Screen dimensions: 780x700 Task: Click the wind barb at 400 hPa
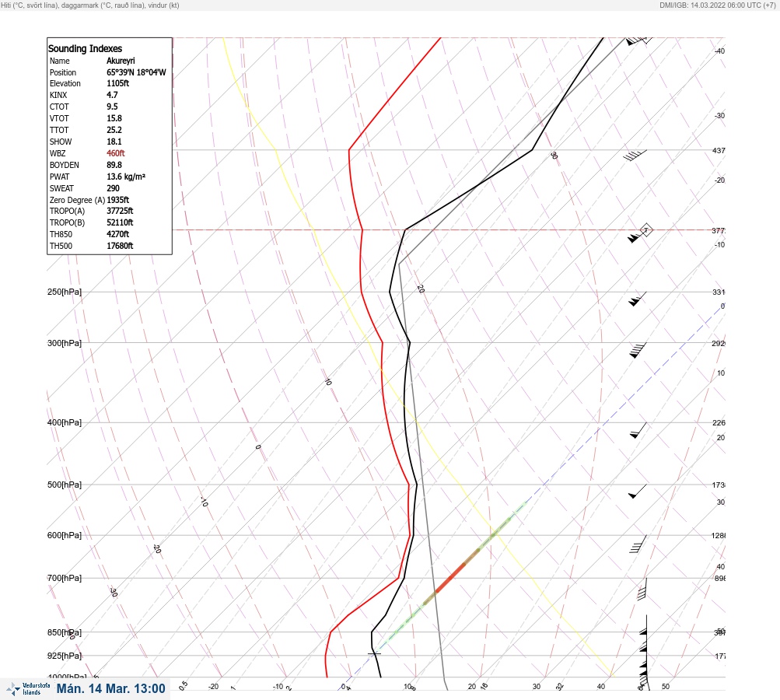point(638,430)
